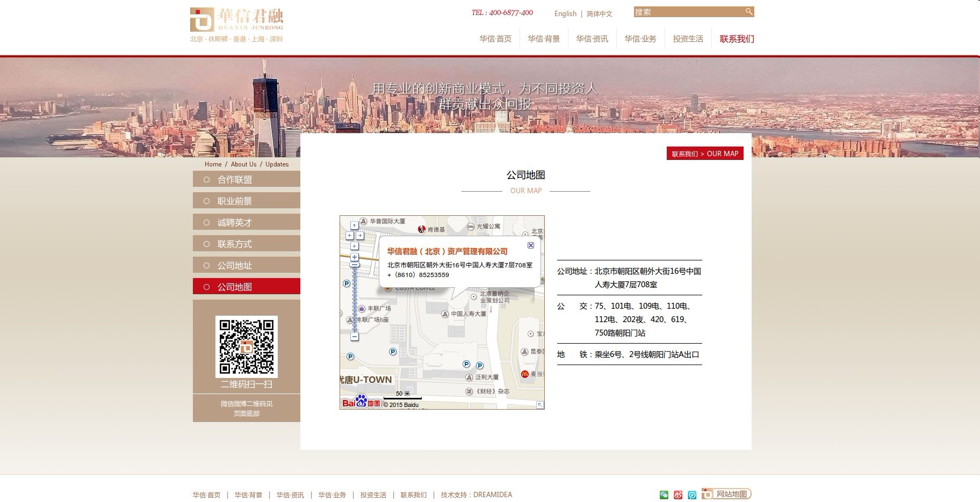Click the Tencent Weibo icon in footer
The height and width of the screenshot is (502, 980).
click(x=692, y=495)
